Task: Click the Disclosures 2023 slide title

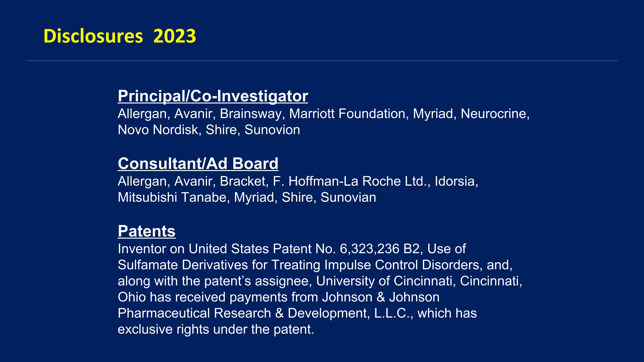Action: (x=120, y=36)
